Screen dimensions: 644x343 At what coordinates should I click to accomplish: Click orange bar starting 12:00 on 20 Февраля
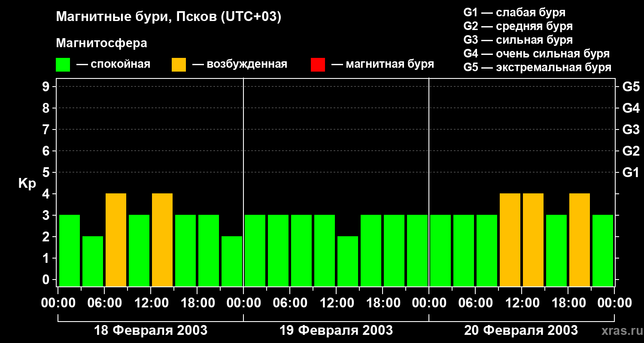click(x=533, y=240)
